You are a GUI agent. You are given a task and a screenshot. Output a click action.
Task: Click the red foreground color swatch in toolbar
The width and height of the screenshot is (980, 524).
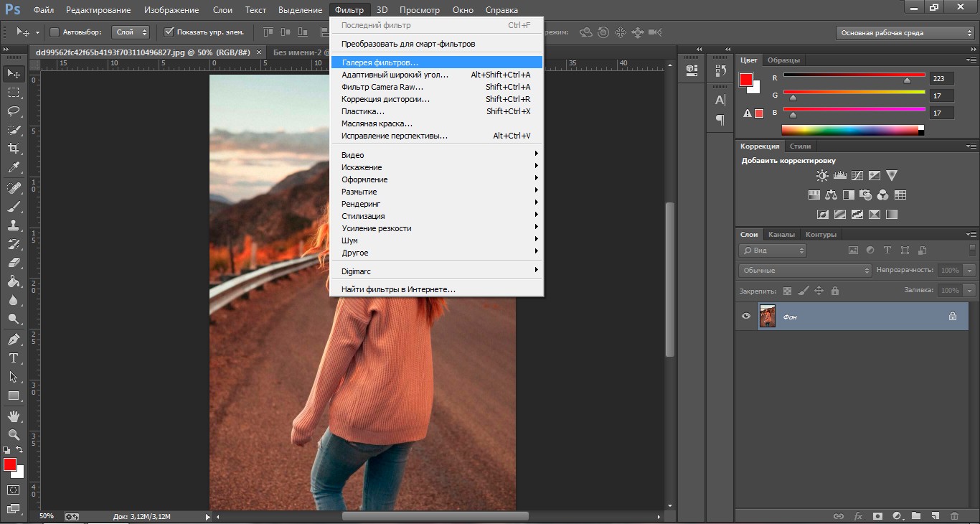click(10, 464)
